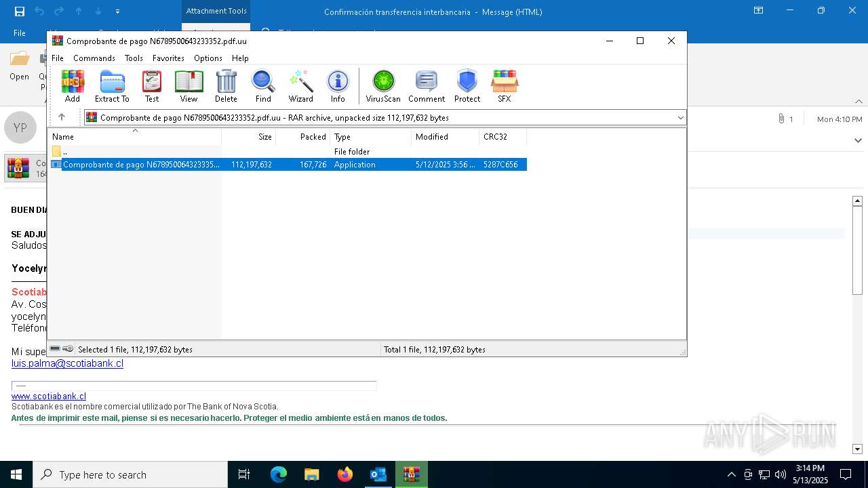Viewport: 868px width, 488px height.
Task: Open Task View on the taskbar
Action: pos(244,474)
